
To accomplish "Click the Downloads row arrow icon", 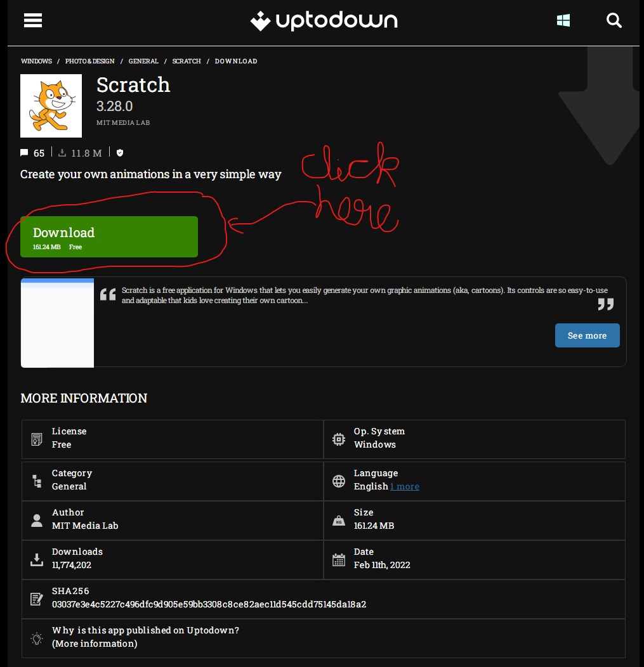I will (37, 560).
